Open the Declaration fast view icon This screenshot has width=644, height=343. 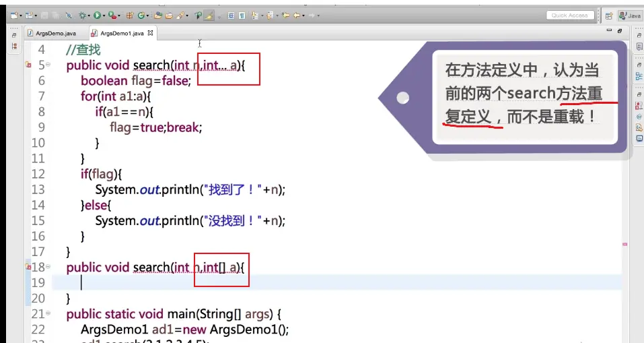click(x=639, y=128)
